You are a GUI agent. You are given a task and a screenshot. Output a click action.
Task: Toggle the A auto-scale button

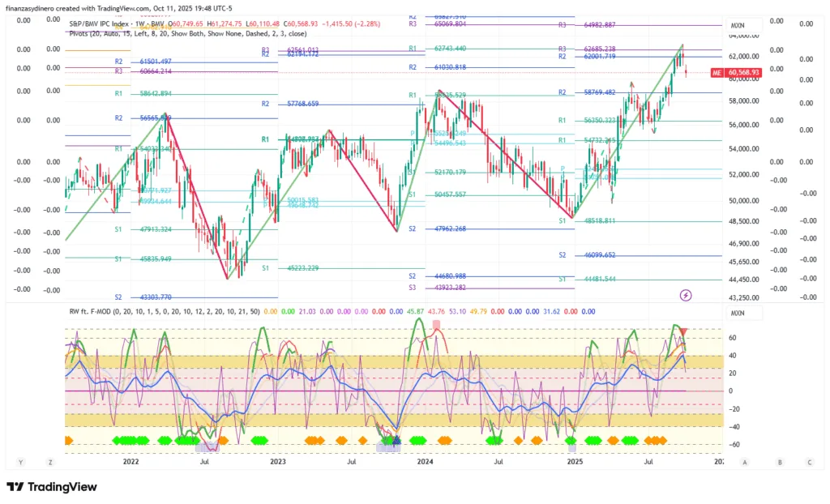click(x=743, y=462)
